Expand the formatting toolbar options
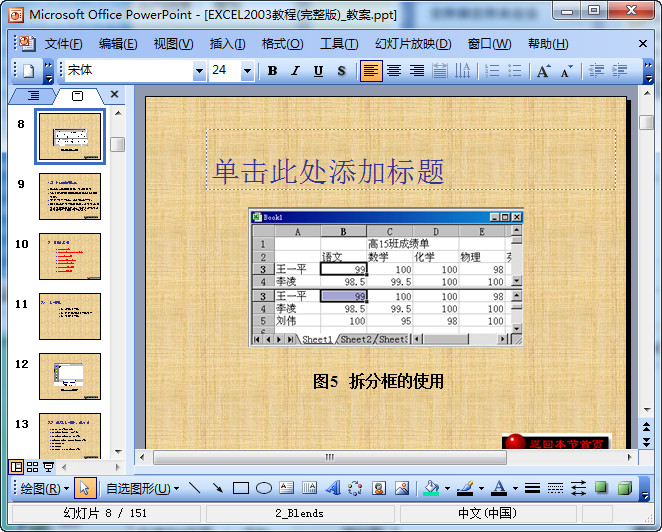662x532 pixels. point(648,71)
